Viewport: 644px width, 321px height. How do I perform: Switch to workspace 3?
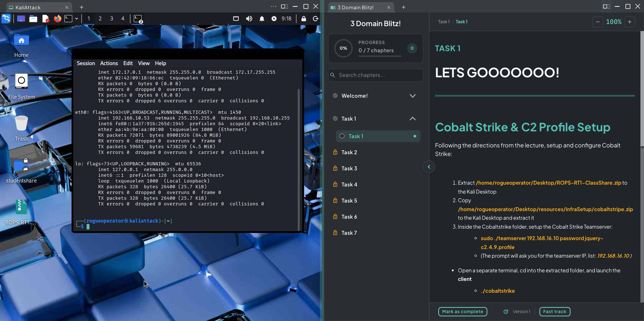[x=112, y=19]
